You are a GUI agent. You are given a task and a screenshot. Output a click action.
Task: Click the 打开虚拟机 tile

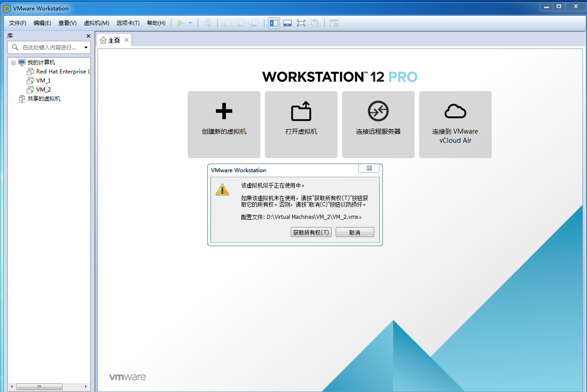301,125
